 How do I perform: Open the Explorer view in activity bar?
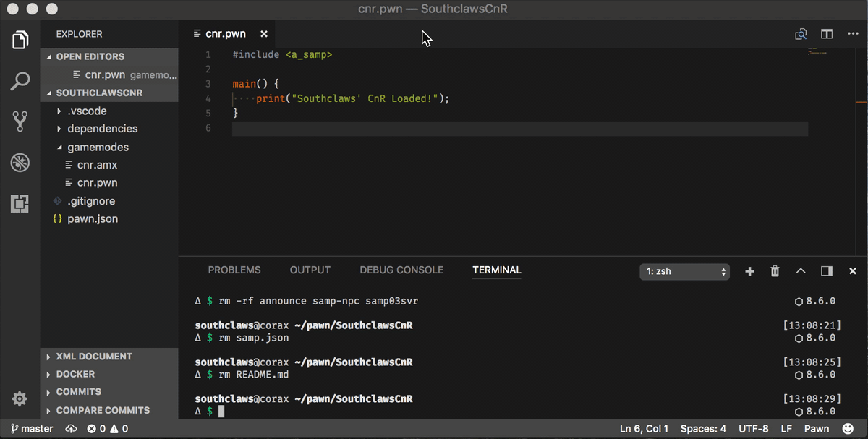pos(20,40)
